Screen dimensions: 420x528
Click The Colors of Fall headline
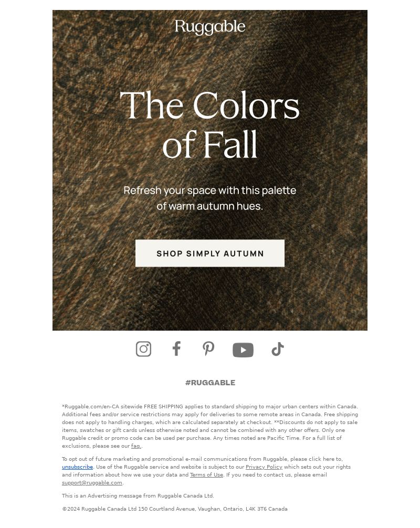coord(210,124)
